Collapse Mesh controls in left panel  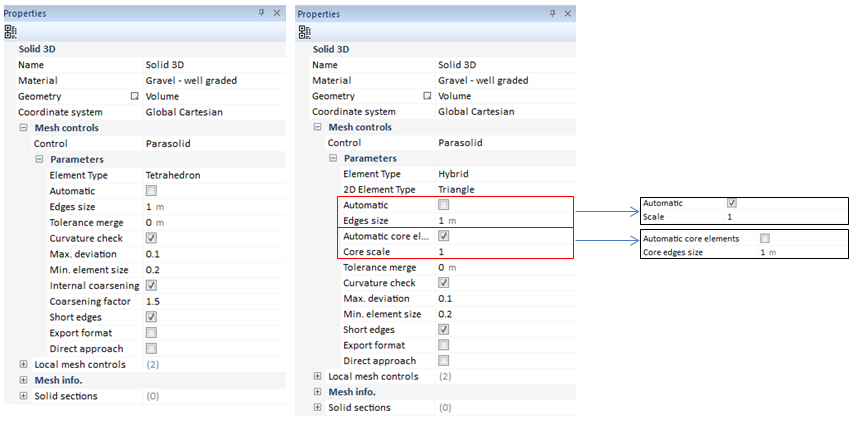pos(24,128)
